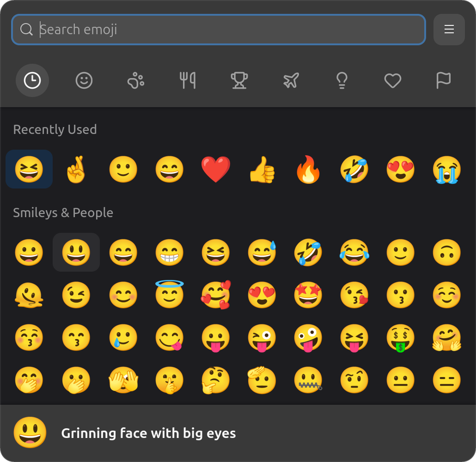Viewport: 476px width, 462px height.
Task: Select face blowing a kiss
Action: [x=354, y=295]
